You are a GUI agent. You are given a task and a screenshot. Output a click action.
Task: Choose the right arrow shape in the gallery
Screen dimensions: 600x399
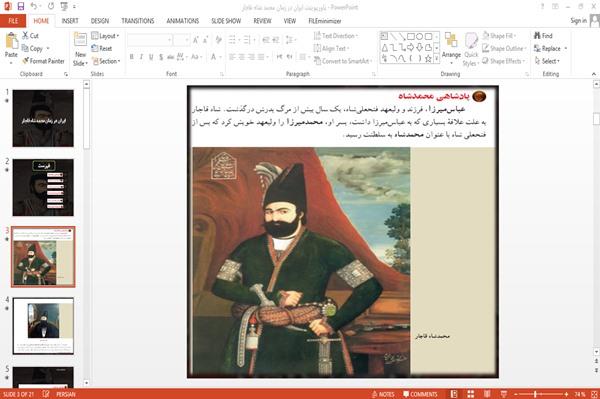411,47
